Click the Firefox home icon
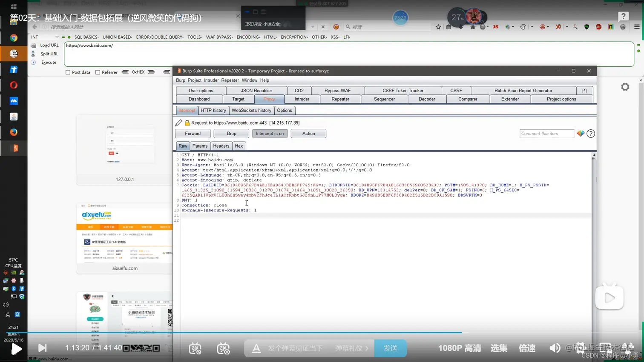The height and width of the screenshot is (362, 644). point(473,27)
